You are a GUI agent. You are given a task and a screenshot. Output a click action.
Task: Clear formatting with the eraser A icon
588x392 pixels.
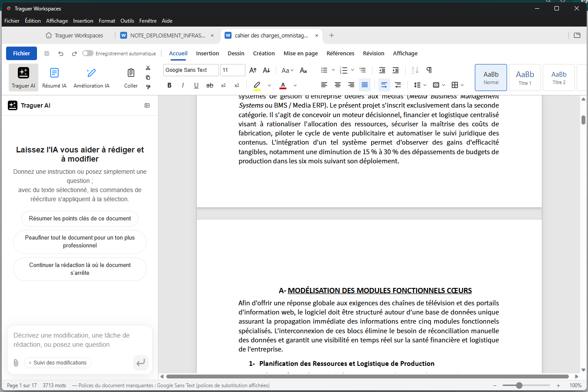tap(304, 70)
